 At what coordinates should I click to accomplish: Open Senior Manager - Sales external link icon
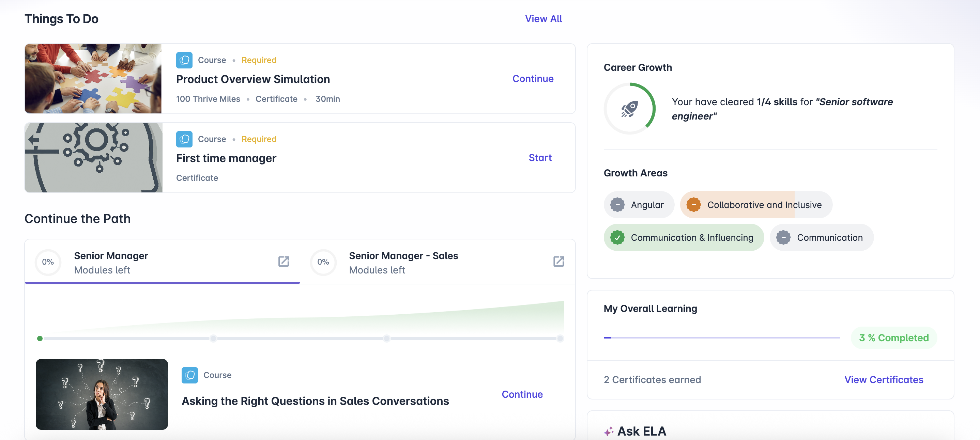tap(558, 261)
